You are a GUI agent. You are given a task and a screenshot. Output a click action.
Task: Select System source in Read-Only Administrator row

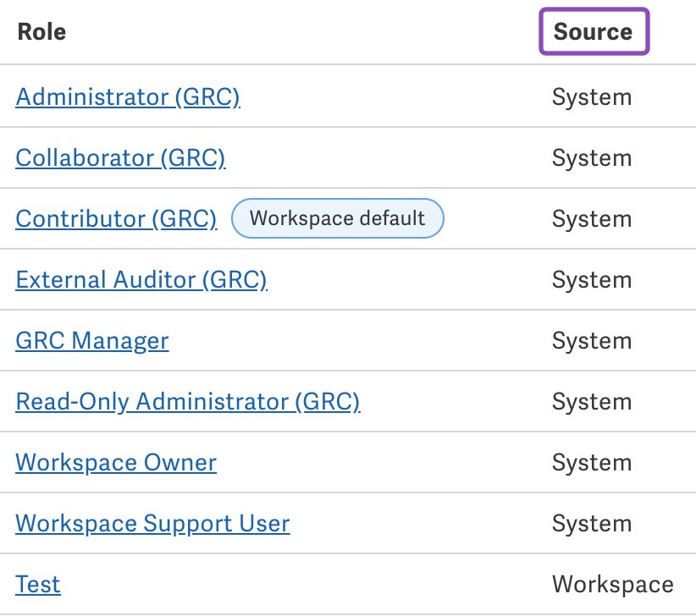(592, 402)
